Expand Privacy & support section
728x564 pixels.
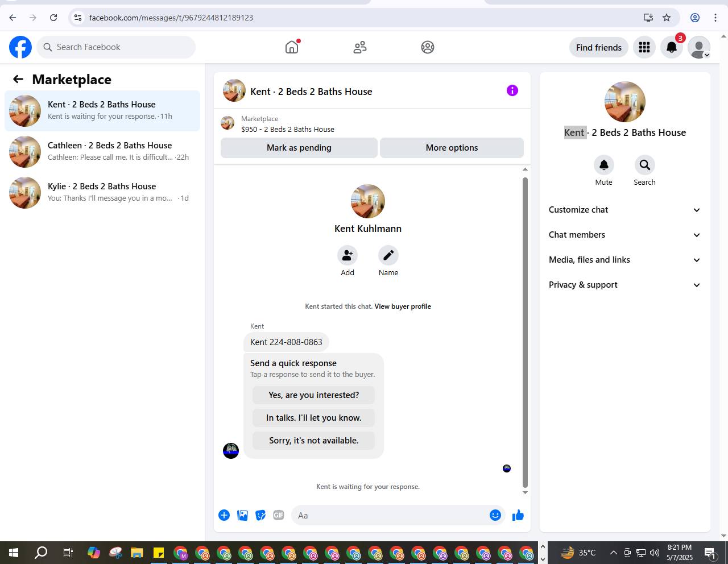pos(624,285)
